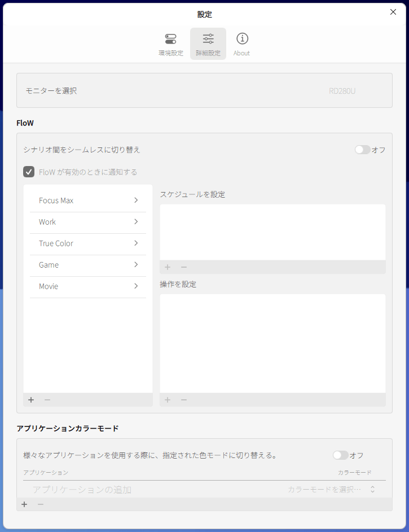Click the アプリケーションの追加 field

(82, 490)
